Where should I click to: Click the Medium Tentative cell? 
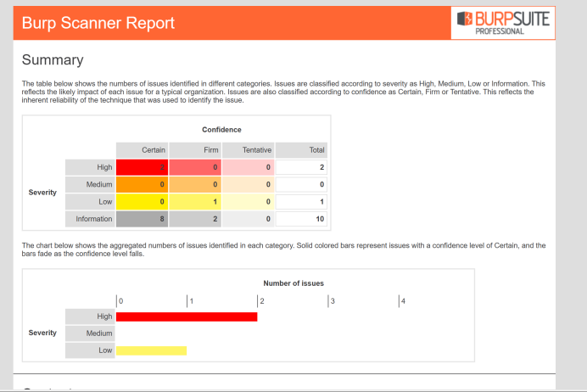249,185
